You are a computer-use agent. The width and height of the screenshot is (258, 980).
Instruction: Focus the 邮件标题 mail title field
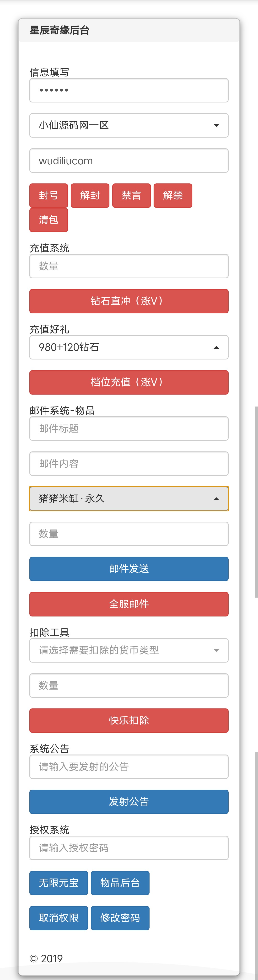pyautogui.click(x=129, y=428)
